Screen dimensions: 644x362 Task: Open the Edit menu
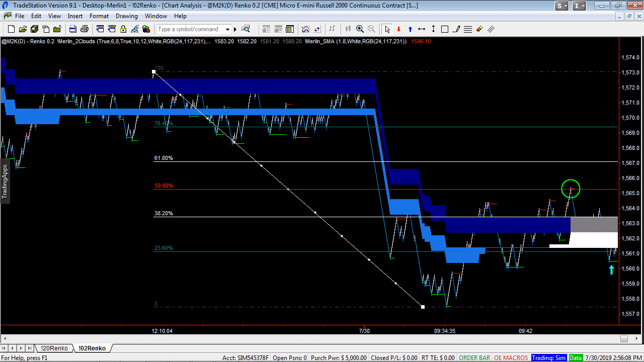(x=36, y=16)
